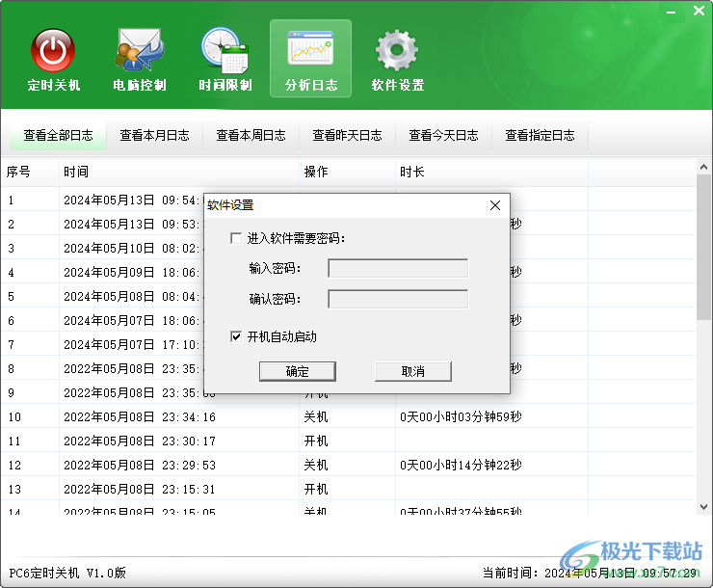
Task: Switch to 查看昨天日志 tab
Action: coord(348,135)
